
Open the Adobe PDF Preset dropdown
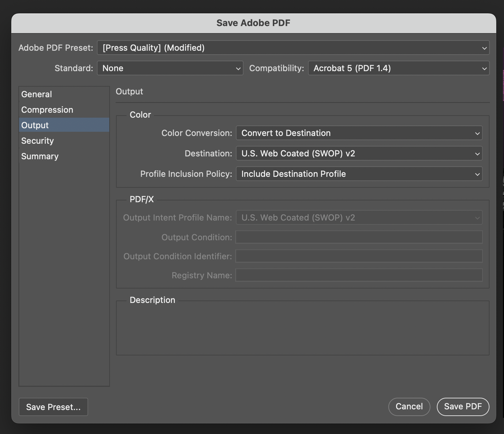click(x=294, y=48)
